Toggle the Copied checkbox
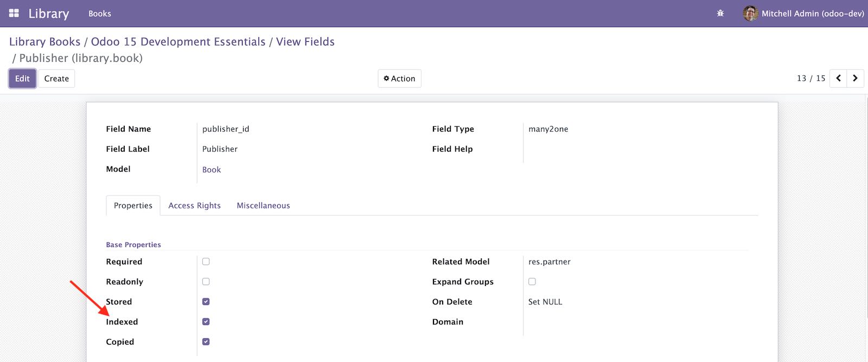 pos(206,342)
